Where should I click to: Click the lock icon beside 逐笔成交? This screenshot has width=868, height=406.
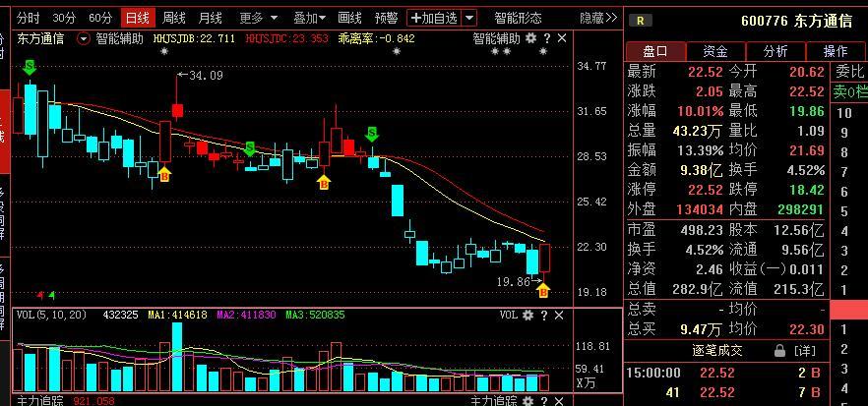click(779, 351)
